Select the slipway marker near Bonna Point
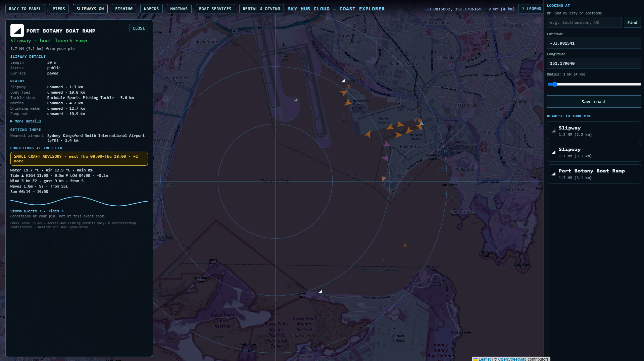Image resolution: width=644 pixels, height=361 pixels. coord(320,292)
